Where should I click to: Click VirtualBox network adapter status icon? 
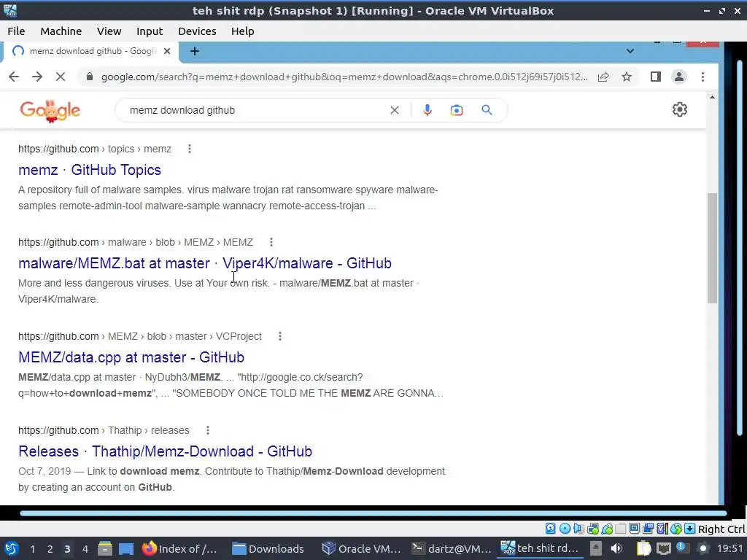coord(593,529)
